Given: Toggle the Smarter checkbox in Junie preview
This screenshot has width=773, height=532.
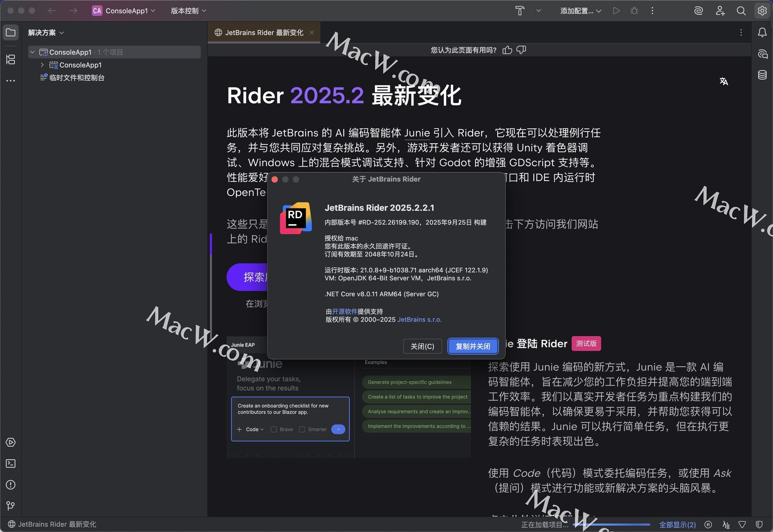Looking at the screenshot, I should [302, 429].
